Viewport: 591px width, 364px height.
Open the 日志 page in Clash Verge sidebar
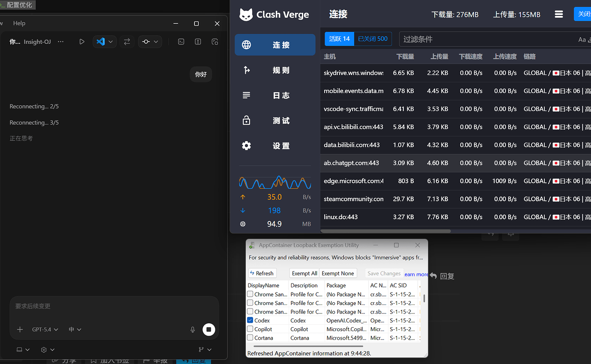coord(275,95)
